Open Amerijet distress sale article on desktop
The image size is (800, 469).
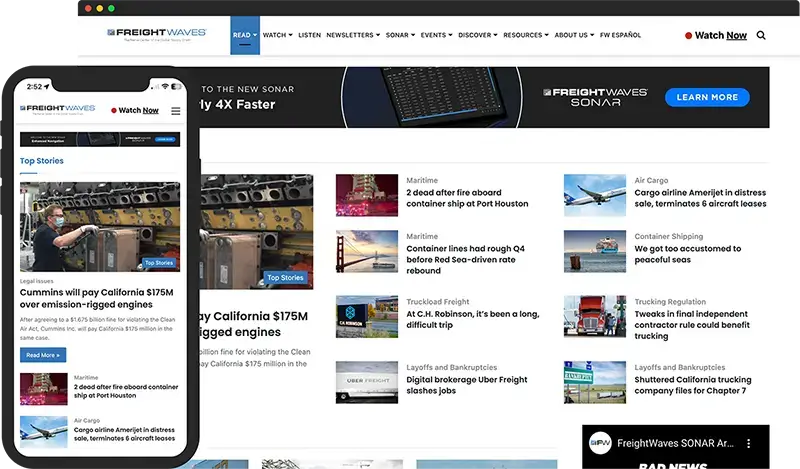(700, 198)
